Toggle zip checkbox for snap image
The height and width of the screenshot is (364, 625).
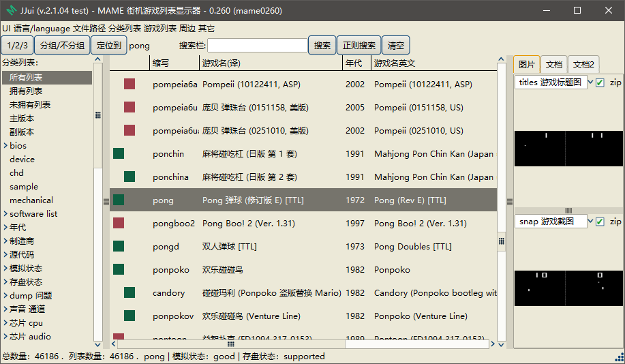600,222
